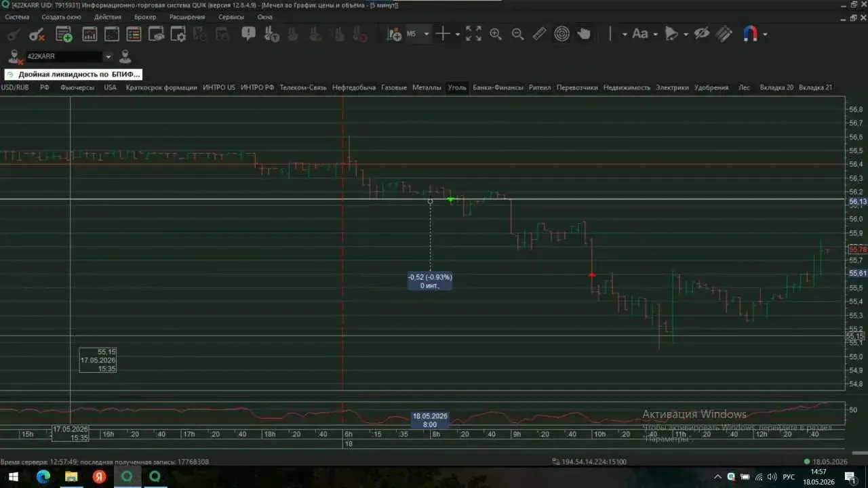Expand the Aa text tool dropdown arrow

[655, 35]
